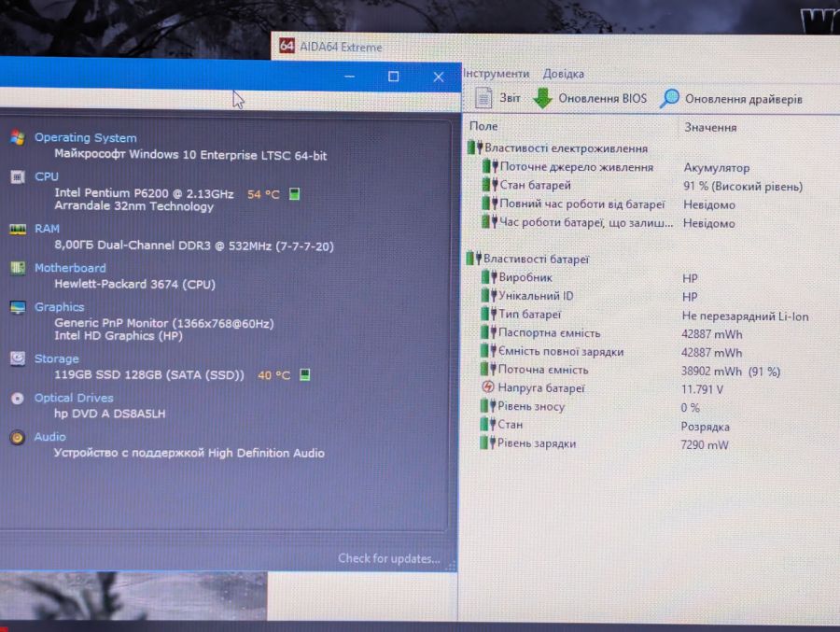Click the Звіт report page icon
Viewport: 840px width, 632px height.
click(x=483, y=98)
